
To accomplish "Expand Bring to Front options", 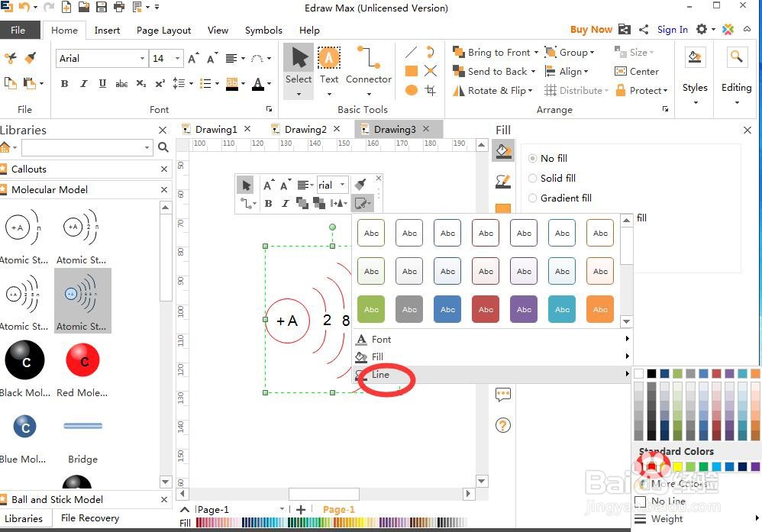I will (x=536, y=53).
